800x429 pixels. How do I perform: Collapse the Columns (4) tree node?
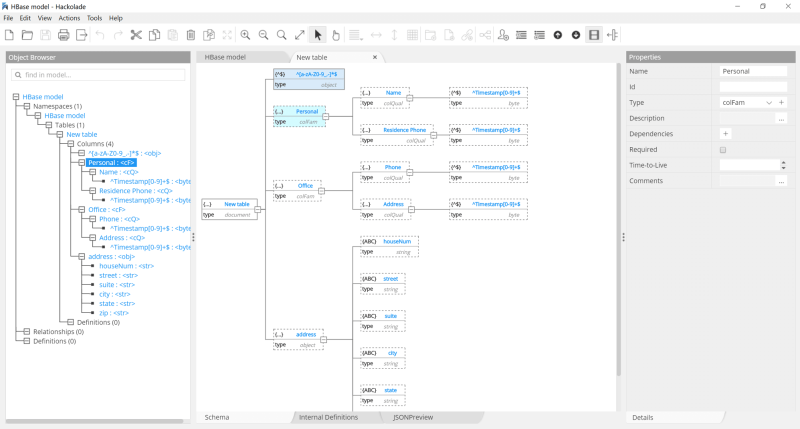70,144
